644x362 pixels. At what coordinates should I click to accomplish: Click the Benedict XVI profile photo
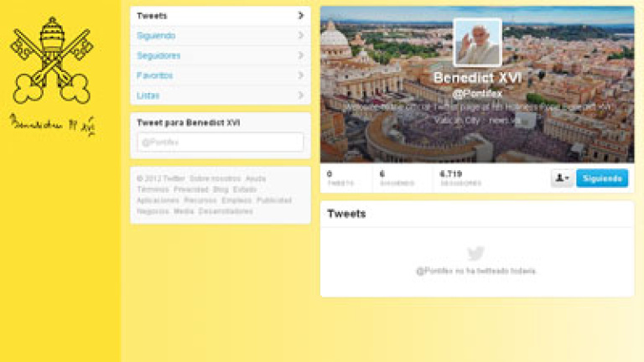click(477, 43)
